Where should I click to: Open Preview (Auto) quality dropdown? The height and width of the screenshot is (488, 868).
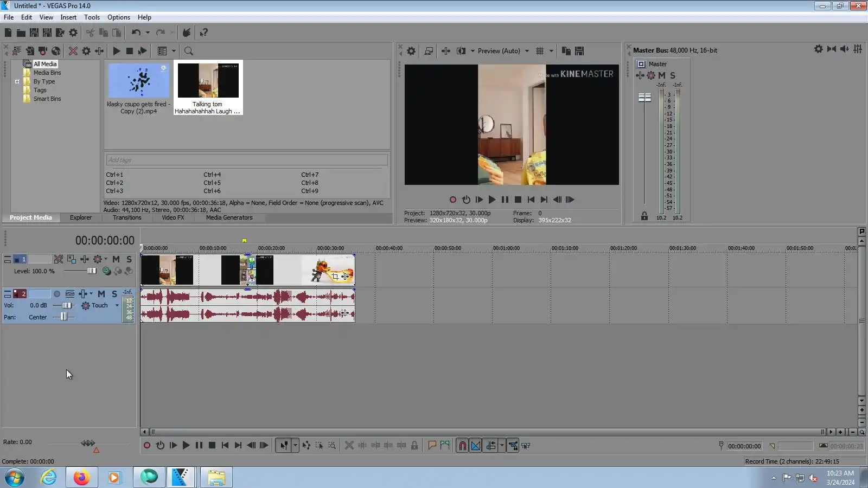[x=527, y=51]
